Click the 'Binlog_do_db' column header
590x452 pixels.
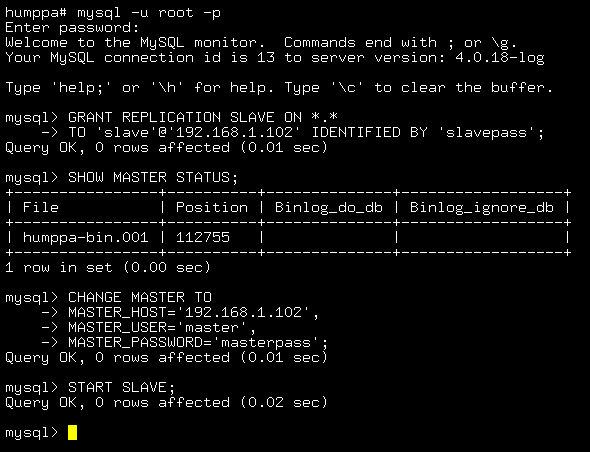click(329, 208)
